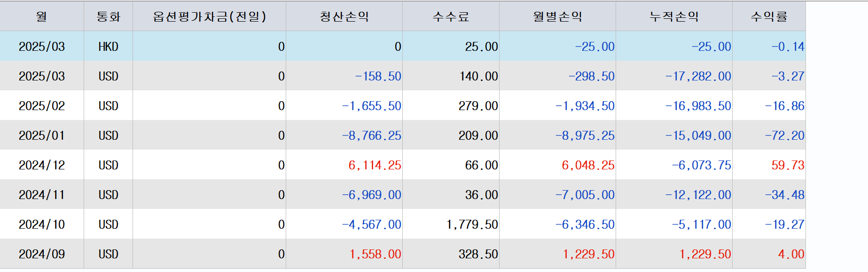
Task: Click the 월별손익 column header
Action: pyautogui.click(x=557, y=16)
